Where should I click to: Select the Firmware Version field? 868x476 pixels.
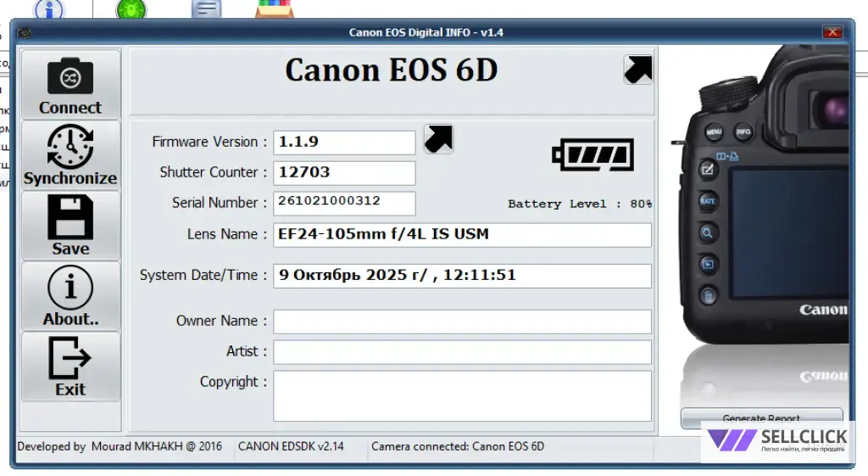point(344,142)
